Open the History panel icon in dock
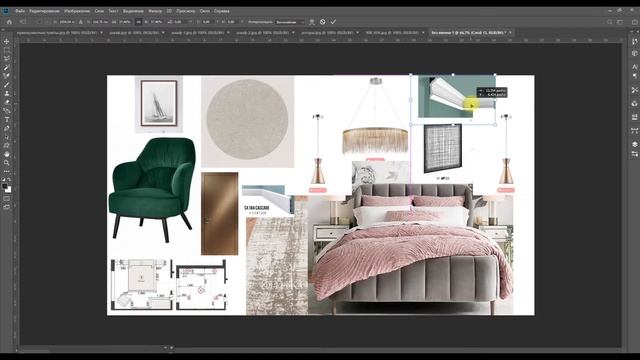 634,42
